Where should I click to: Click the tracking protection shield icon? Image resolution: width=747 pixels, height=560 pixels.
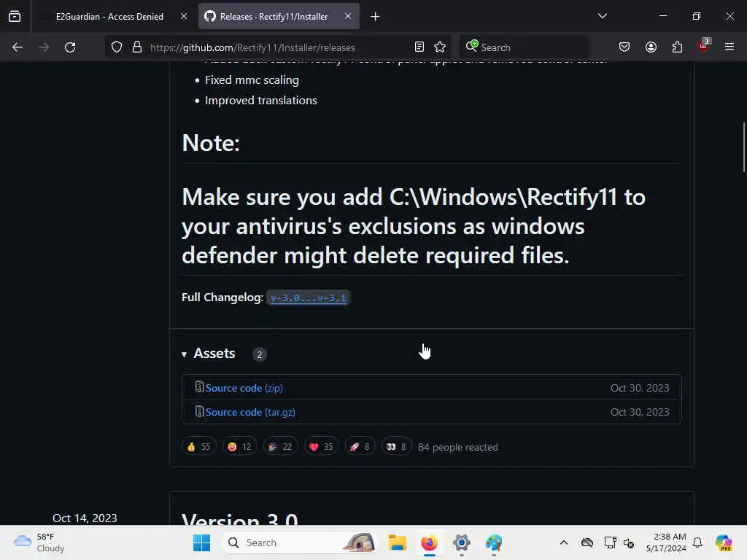pos(117,47)
